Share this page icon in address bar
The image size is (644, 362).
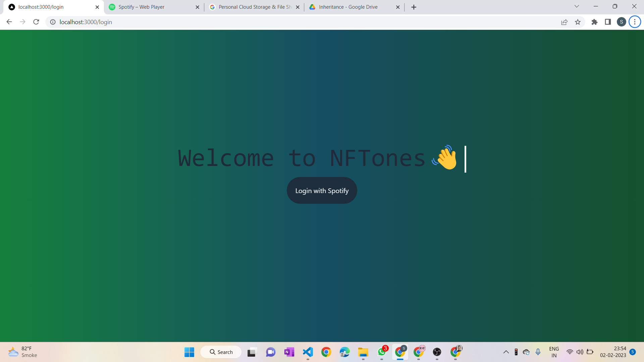[564, 22]
